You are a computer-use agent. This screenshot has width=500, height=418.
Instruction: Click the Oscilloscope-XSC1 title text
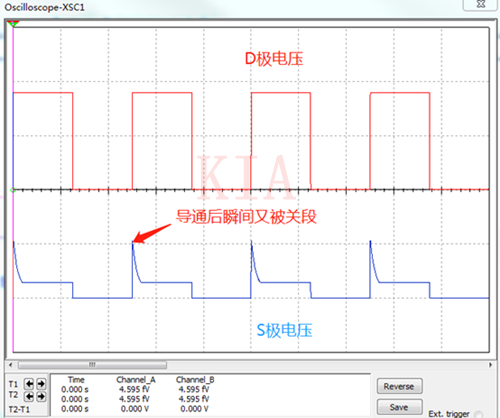click(x=44, y=7)
